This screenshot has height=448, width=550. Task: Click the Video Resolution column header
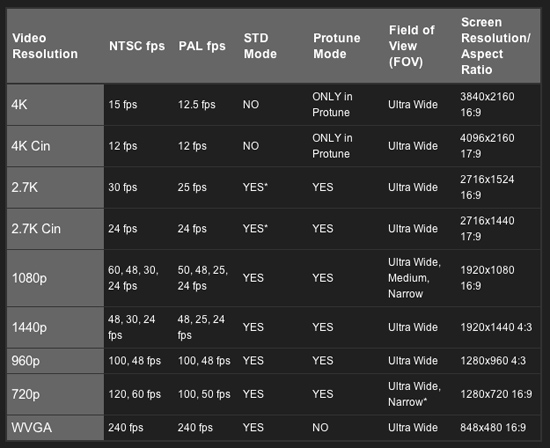pyautogui.click(x=45, y=46)
